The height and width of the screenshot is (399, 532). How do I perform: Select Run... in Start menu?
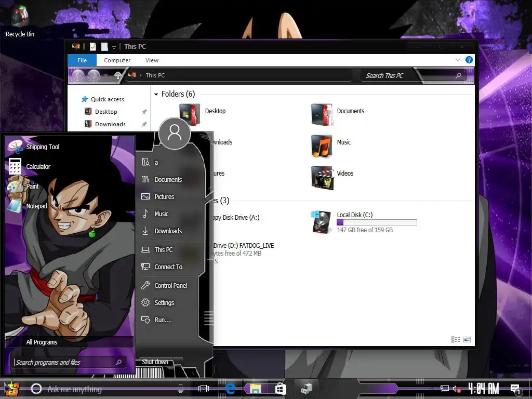pos(156,320)
